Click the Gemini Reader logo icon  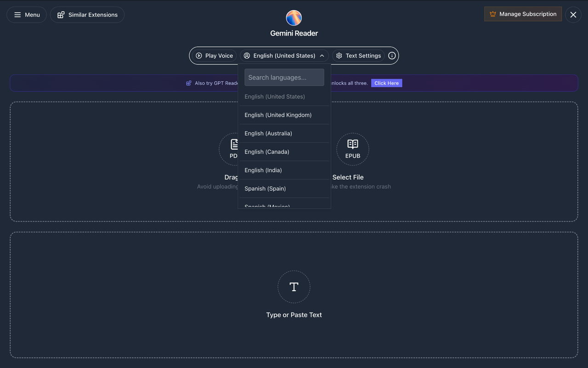[294, 18]
